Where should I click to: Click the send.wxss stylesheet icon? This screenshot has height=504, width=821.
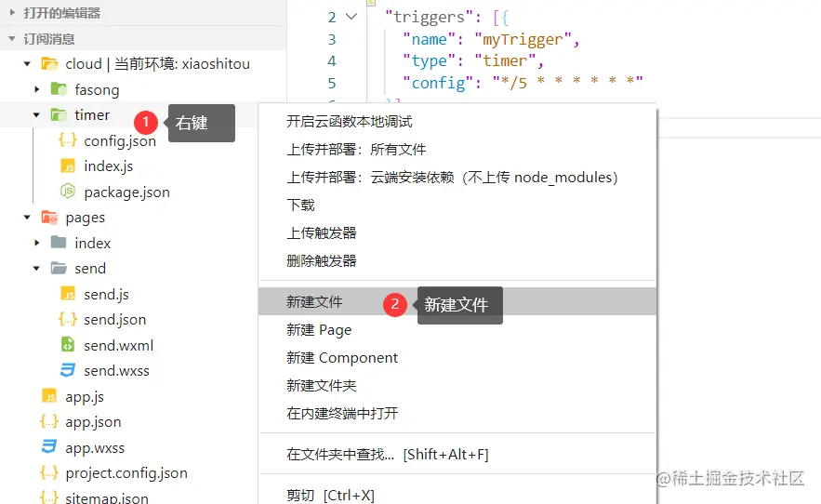pos(68,370)
